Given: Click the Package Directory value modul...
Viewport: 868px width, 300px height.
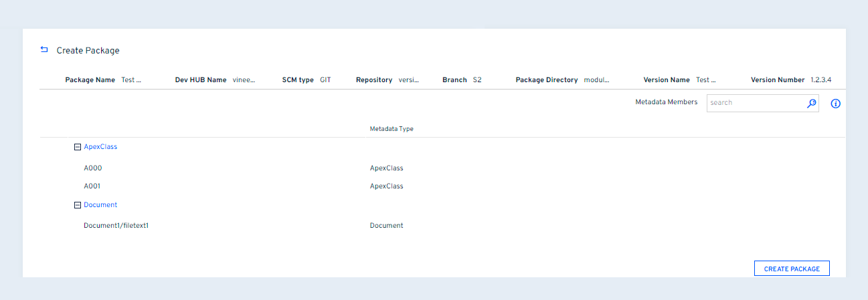Looking at the screenshot, I should click(597, 80).
